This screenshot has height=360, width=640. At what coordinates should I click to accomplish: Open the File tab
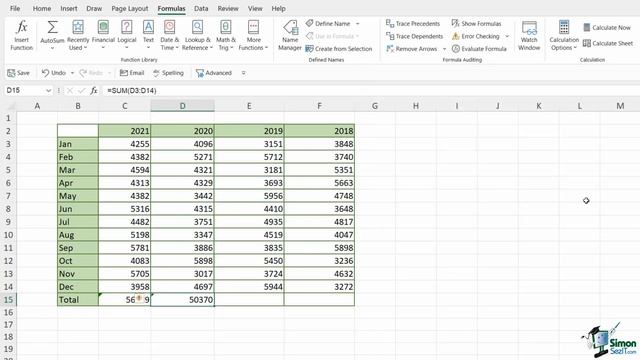point(15,9)
